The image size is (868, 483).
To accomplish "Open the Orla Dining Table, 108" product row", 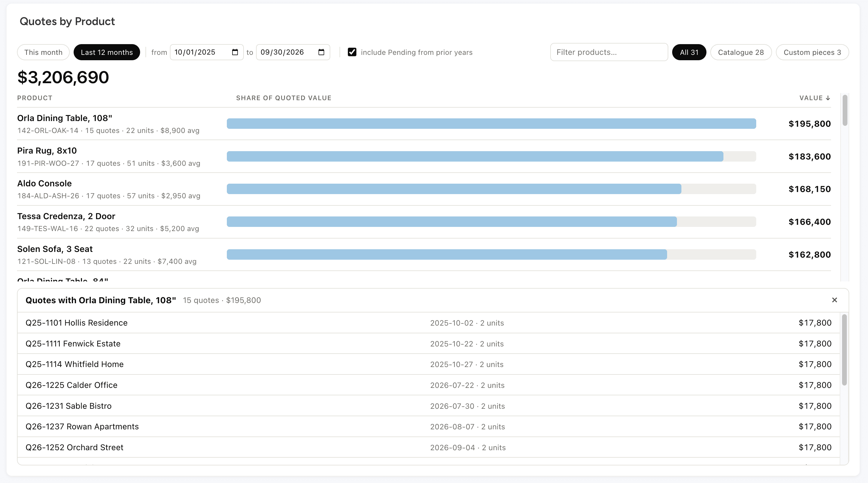I will pyautogui.click(x=424, y=124).
